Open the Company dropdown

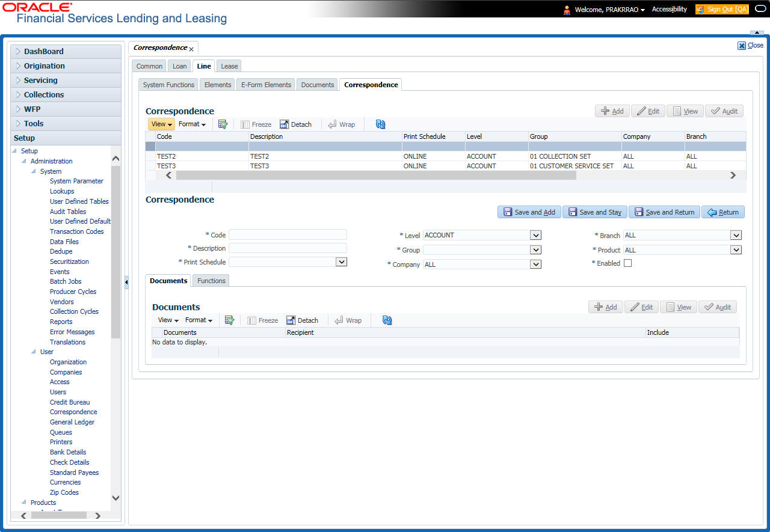coord(536,264)
